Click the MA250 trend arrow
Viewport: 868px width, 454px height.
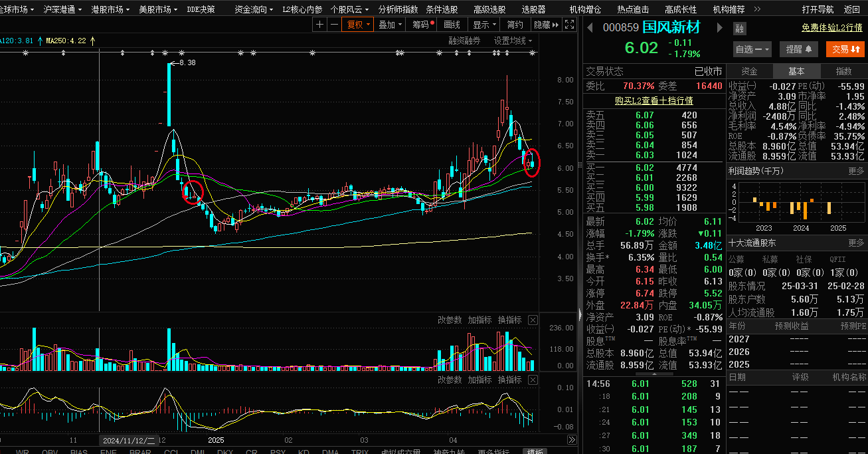coord(92,41)
